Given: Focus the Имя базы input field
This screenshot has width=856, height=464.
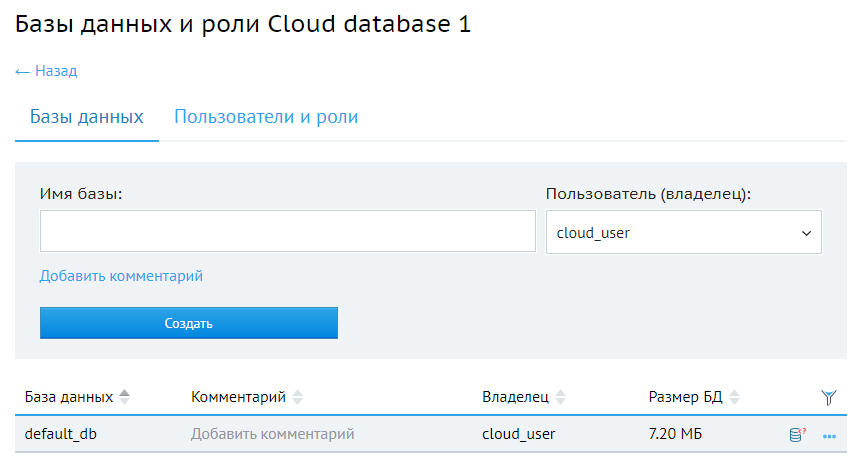Looking at the screenshot, I should pos(288,231).
